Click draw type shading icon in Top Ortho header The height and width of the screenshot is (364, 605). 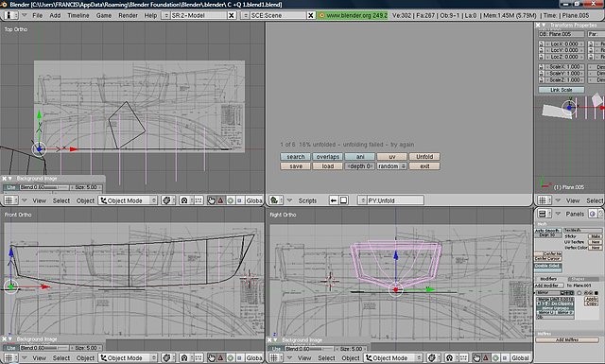(x=168, y=200)
